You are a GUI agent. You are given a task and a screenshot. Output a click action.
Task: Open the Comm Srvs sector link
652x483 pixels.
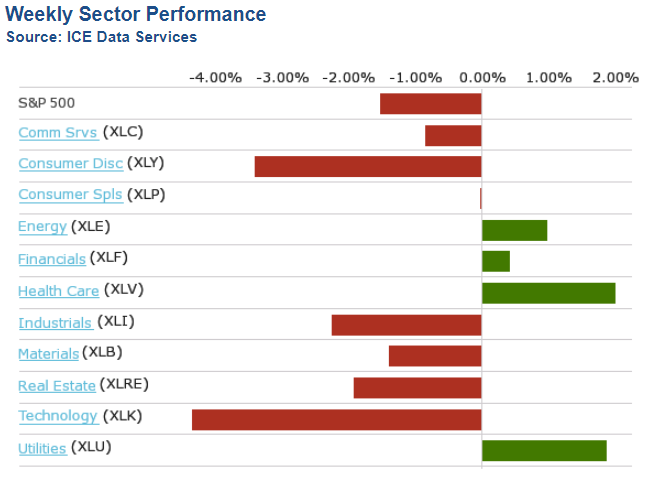57,133
